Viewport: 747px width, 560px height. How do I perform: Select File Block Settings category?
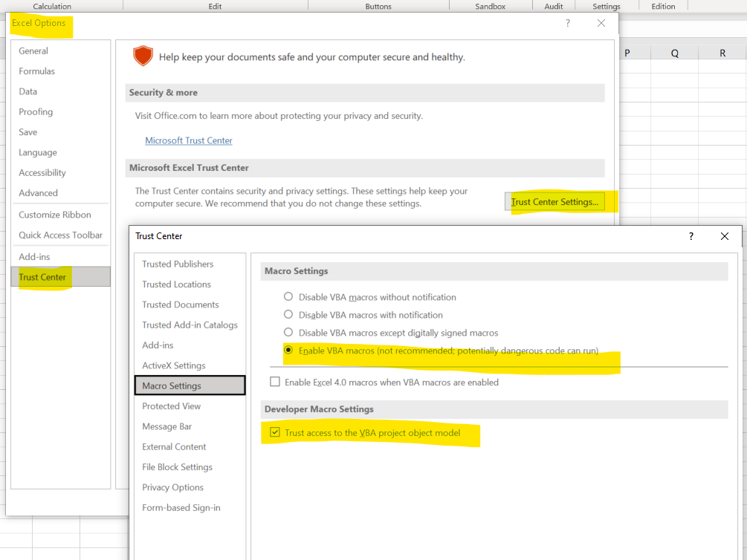[177, 467]
